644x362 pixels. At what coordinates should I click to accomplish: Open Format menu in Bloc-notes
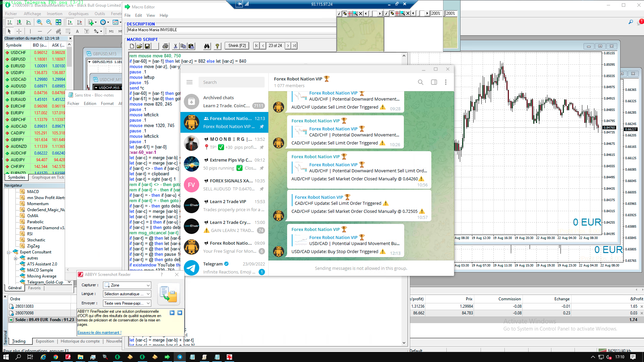coord(107,104)
